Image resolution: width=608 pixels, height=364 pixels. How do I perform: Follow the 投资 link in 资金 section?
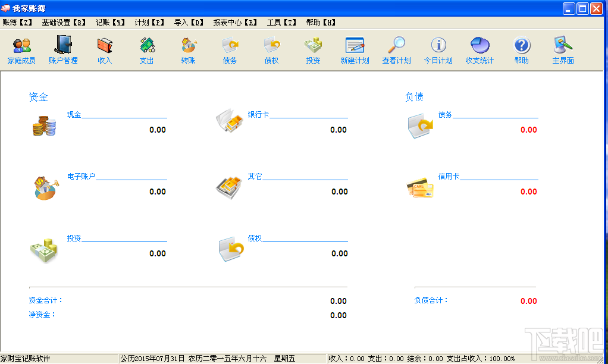coord(74,238)
